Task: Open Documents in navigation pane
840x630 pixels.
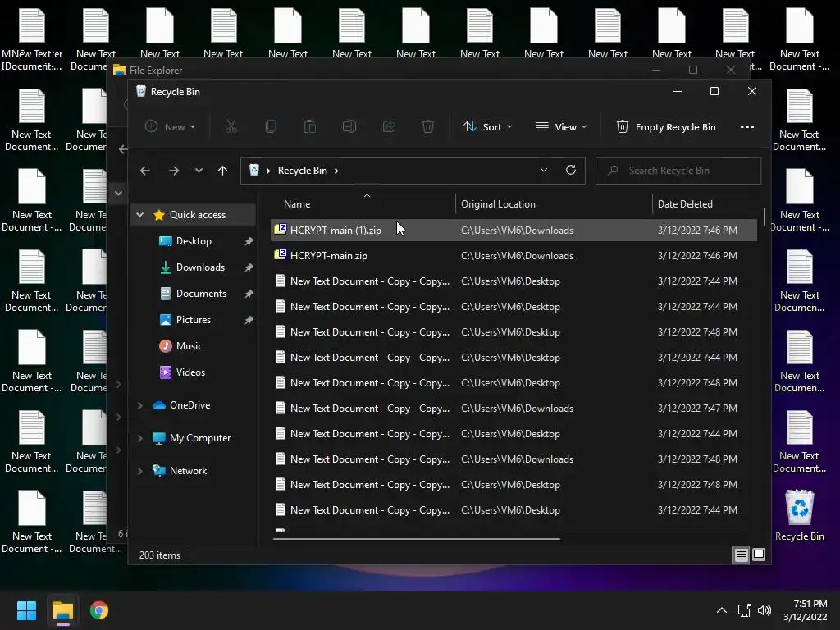Action: coord(201,294)
